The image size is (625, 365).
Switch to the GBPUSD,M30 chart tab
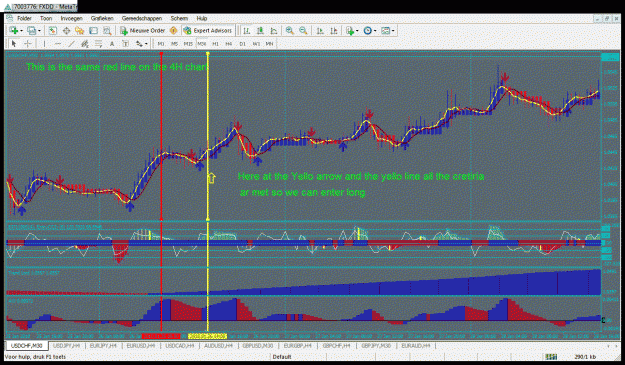pyautogui.click(x=258, y=346)
